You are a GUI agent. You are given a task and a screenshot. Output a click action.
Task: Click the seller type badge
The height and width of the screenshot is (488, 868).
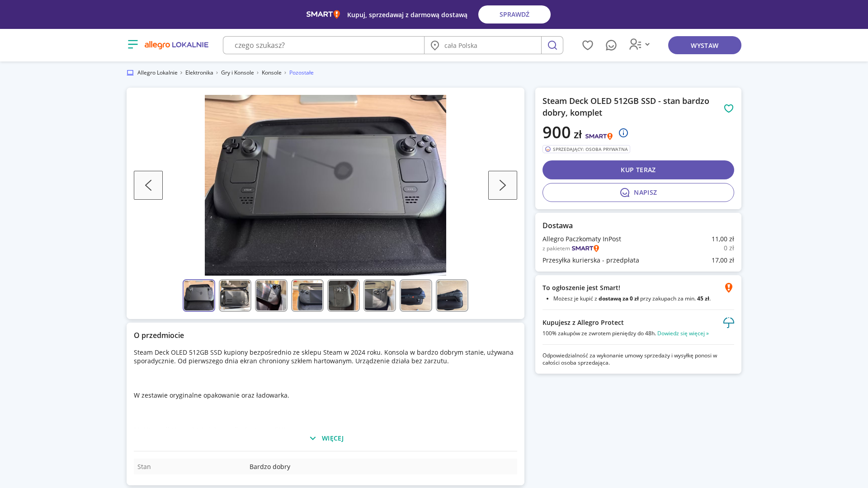pos(586,149)
